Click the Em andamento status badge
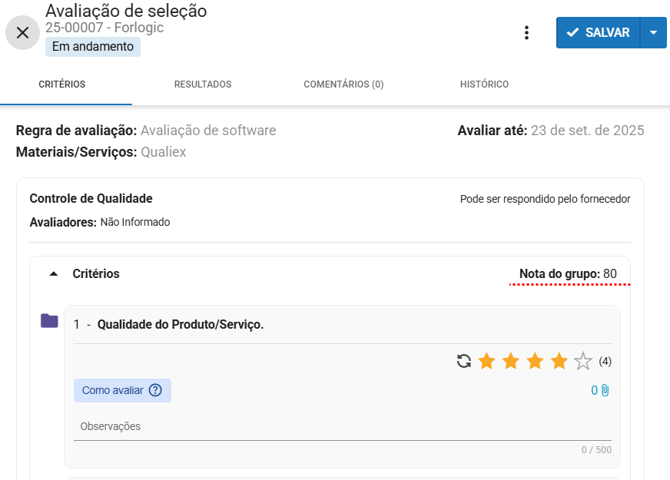This screenshot has height=480, width=670. [92, 46]
